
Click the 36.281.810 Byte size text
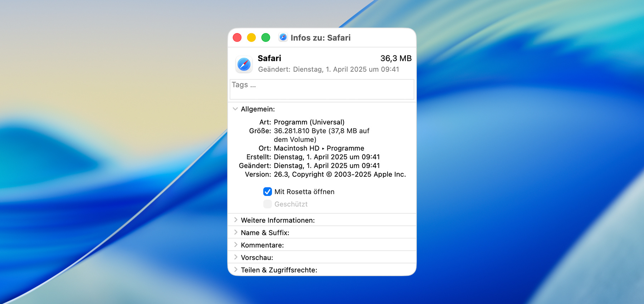pos(322,135)
